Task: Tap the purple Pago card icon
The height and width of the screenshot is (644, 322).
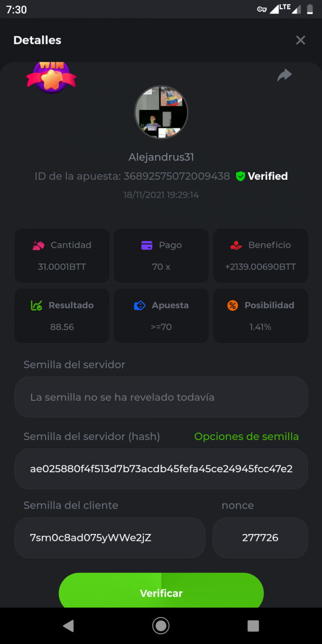Action: (147, 245)
